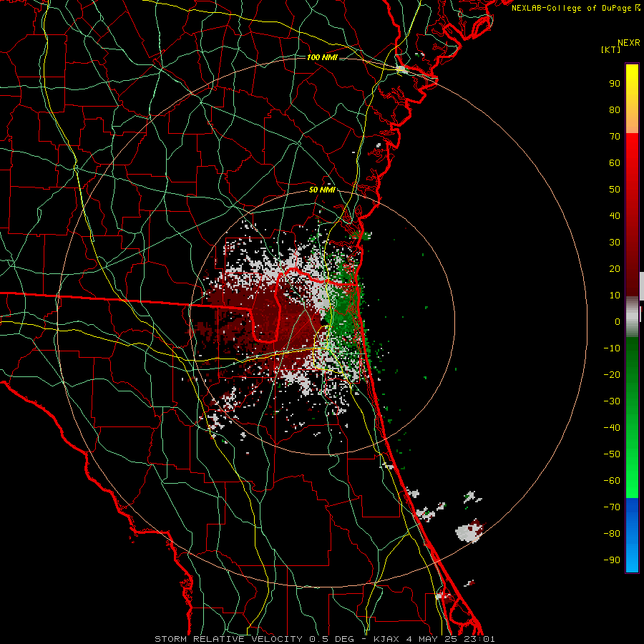Click the 60 value on the velocity scale
Image resolution: width=644 pixels, height=644 pixels.
click(615, 162)
